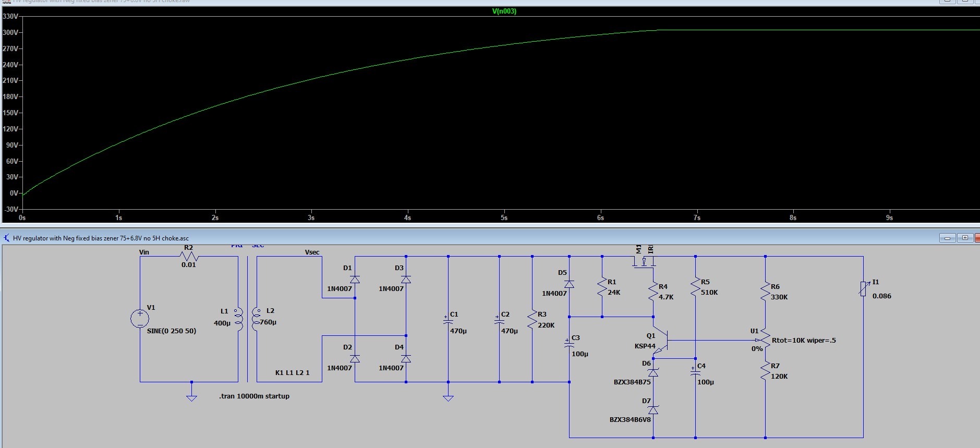Click R1's 24K value text
Viewport: 980px width, 448px height.
614,293
